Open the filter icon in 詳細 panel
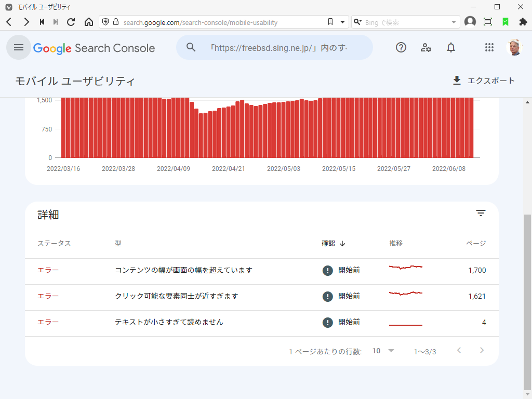 coord(481,213)
